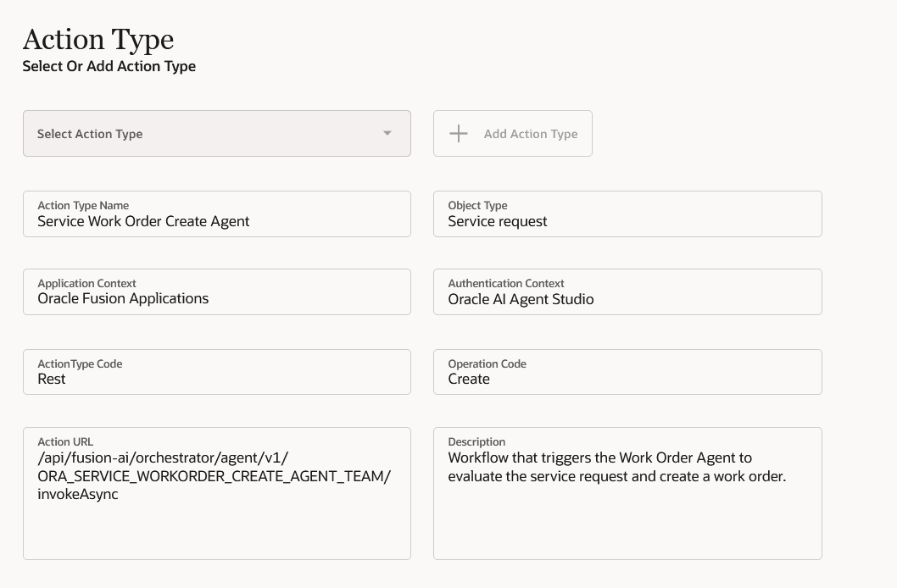Image resolution: width=897 pixels, height=588 pixels.
Task: Click the Action Type page title
Action: (98, 39)
